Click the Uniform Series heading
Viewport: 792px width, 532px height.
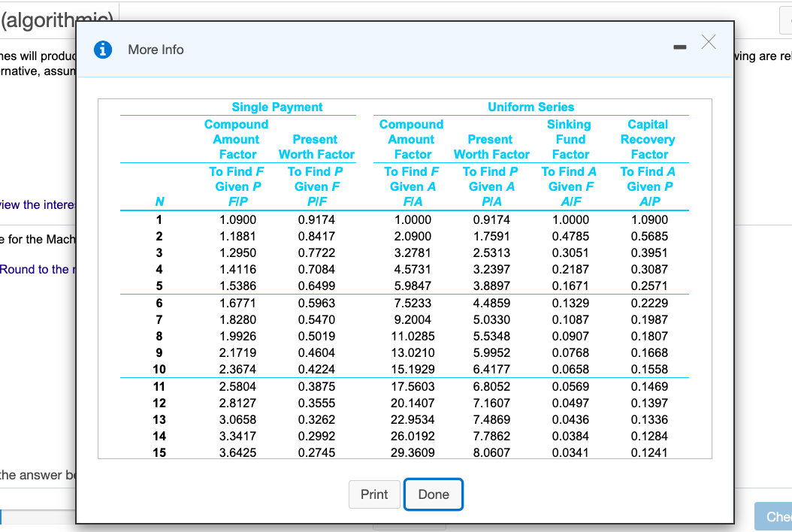[531, 107]
